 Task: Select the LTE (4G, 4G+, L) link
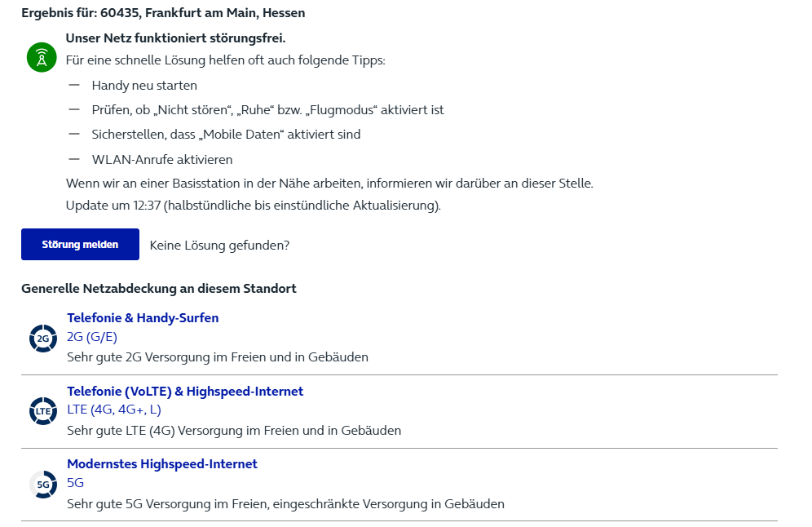[x=114, y=410]
